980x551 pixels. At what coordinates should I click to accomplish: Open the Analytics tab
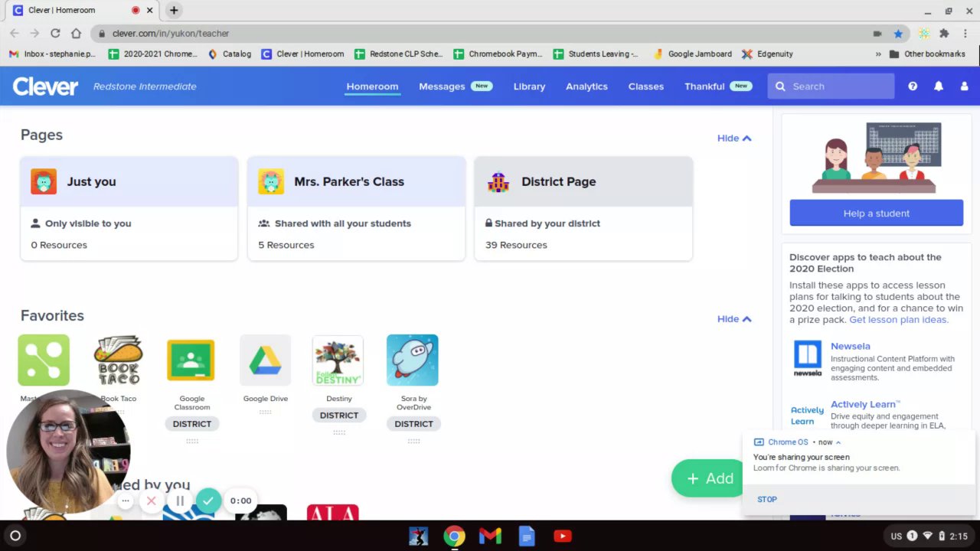[586, 86]
